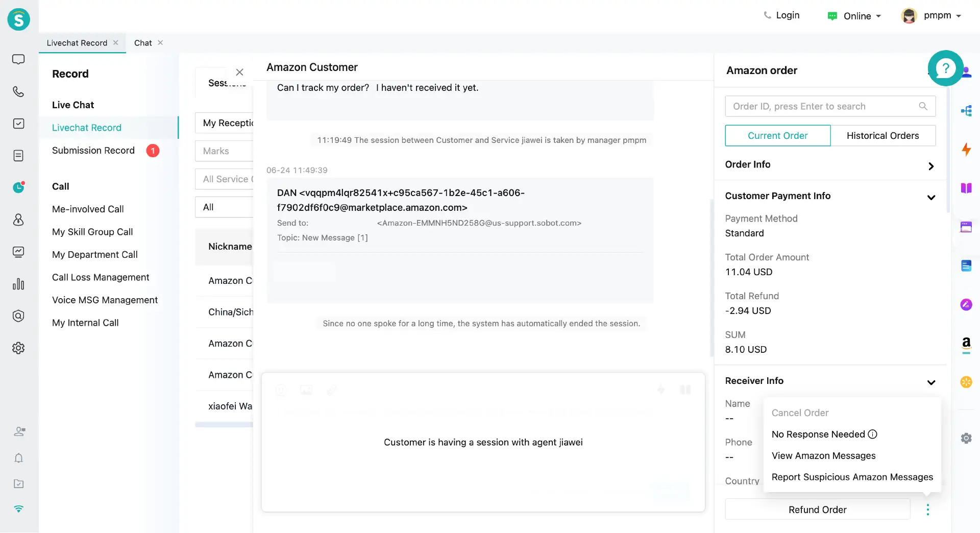The width and height of the screenshot is (980, 533).
Task: Open the right rail settings gear
Action: (966, 438)
